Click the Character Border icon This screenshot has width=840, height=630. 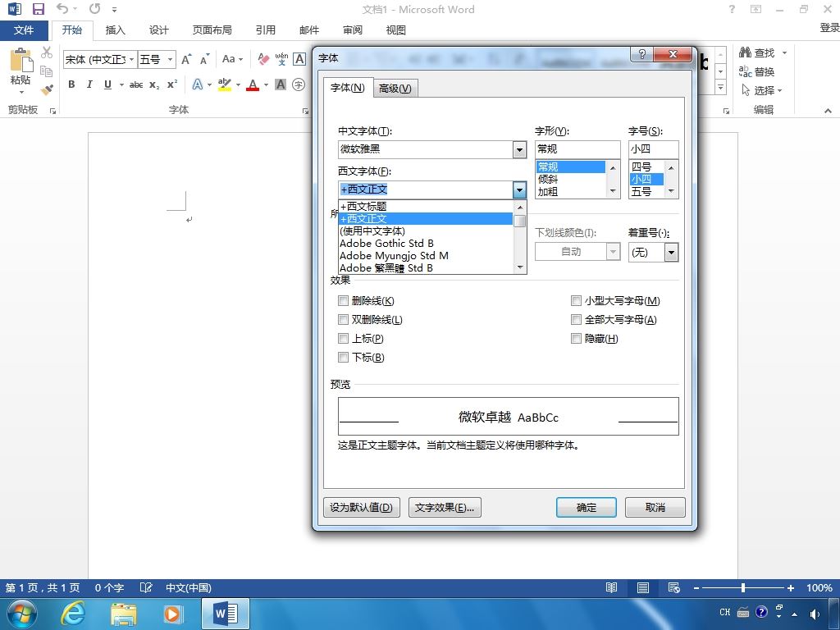(299, 59)
